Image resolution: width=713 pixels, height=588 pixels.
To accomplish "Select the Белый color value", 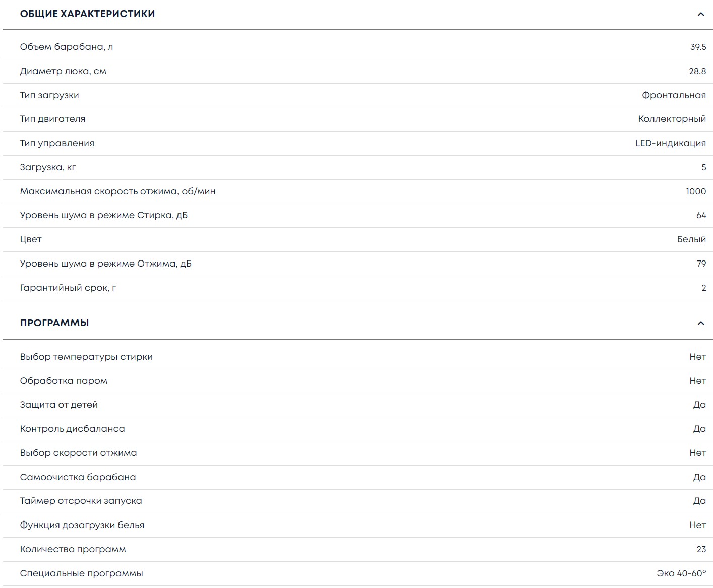I will tap(691, 239).
